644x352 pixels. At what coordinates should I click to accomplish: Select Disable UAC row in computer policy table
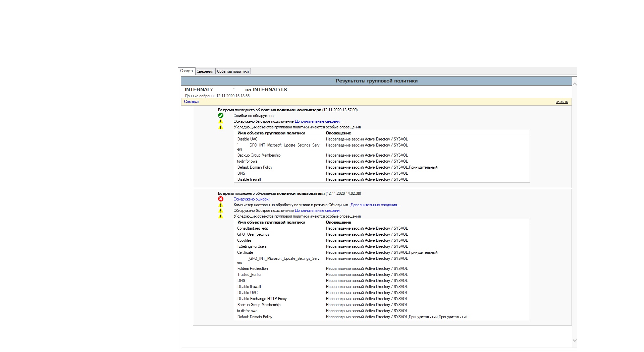382,139
